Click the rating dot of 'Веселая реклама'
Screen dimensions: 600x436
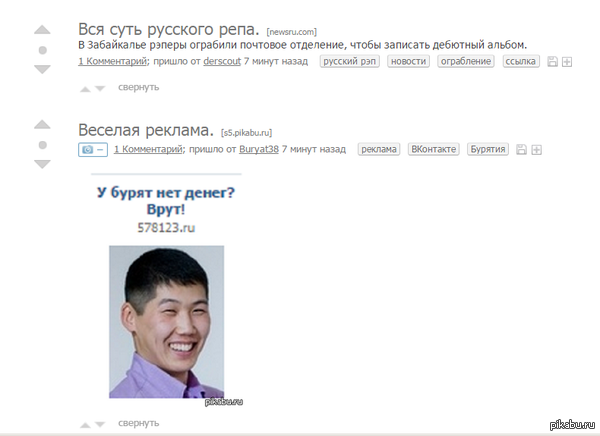pyautogui.click(x=43, y=145)
